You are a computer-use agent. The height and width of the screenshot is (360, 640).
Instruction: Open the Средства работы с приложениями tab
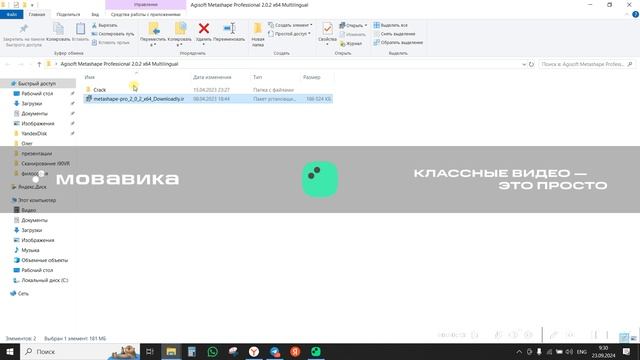146,14
